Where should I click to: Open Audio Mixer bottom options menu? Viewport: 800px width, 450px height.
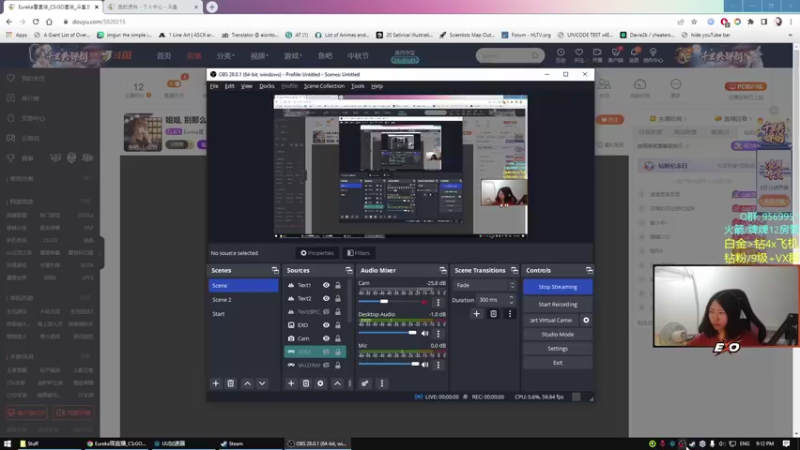pos(382,383)
